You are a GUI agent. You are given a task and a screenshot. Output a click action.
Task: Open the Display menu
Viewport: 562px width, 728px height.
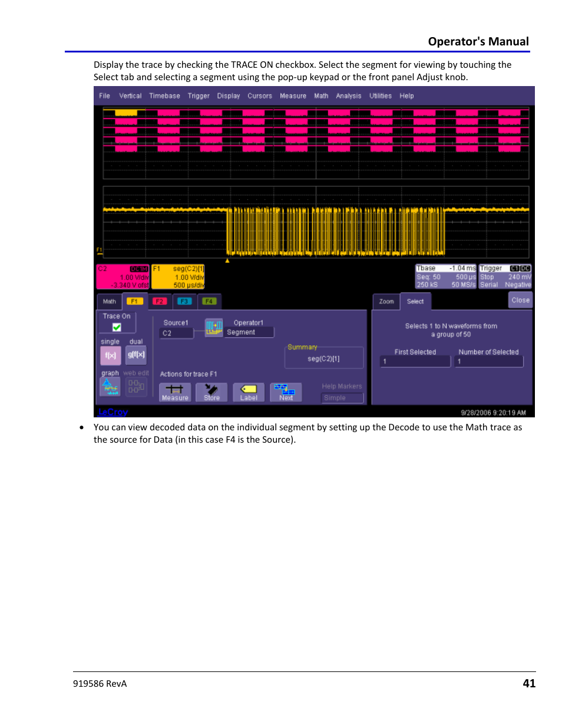click(x=229, y=96)
